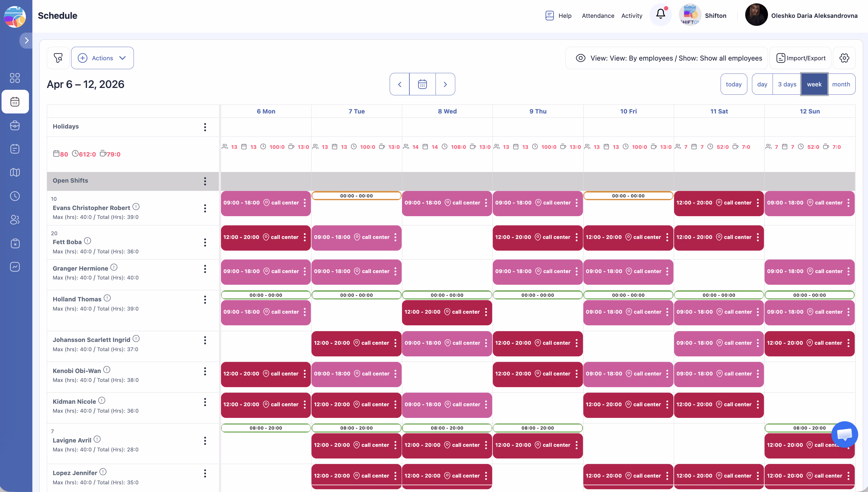Viewport: 868px width, 492px height.
Task: Open the filter icon next to Actions
Action: pos(58,58)
